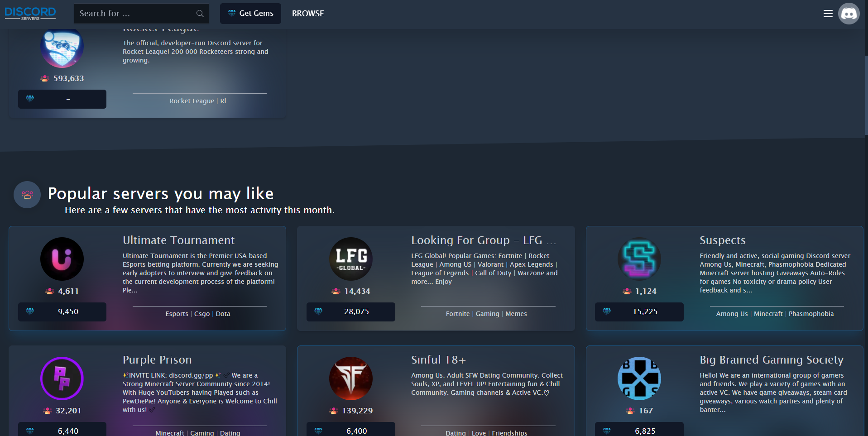This screenshot has height=436, width=868.
Task: Click the Rl tag link
Action: click(223, 101)
